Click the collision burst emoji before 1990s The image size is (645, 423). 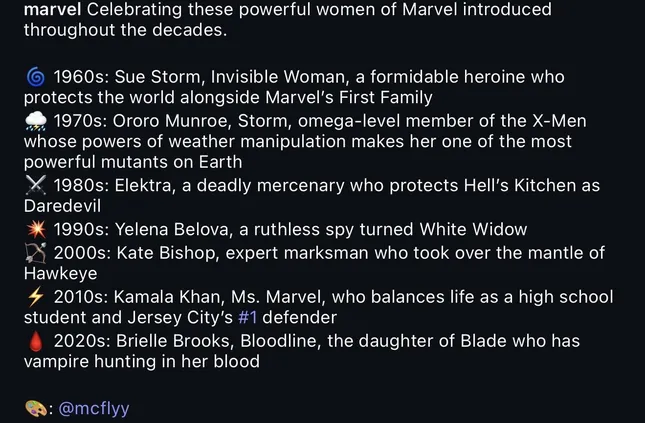pyautogui.click(x=33, y=229)
